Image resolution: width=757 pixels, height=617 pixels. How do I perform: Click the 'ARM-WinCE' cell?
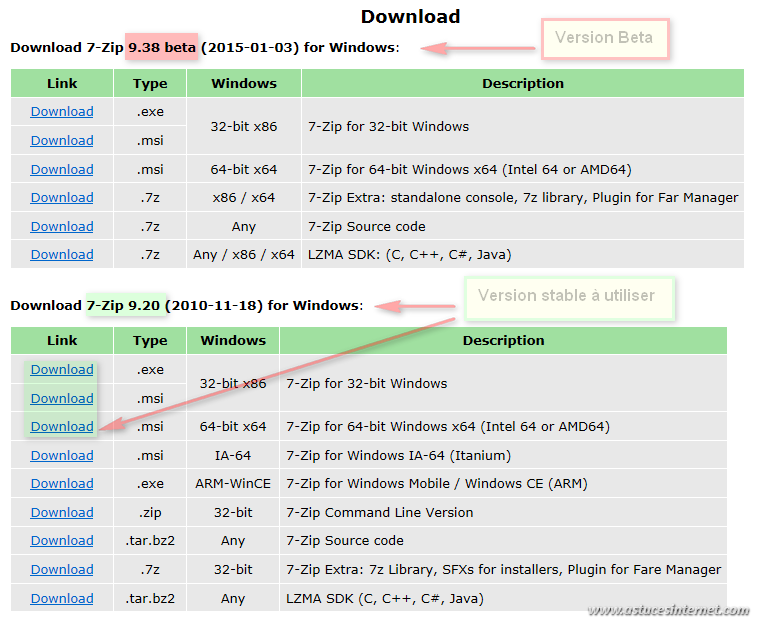click(x=233, y=483)
